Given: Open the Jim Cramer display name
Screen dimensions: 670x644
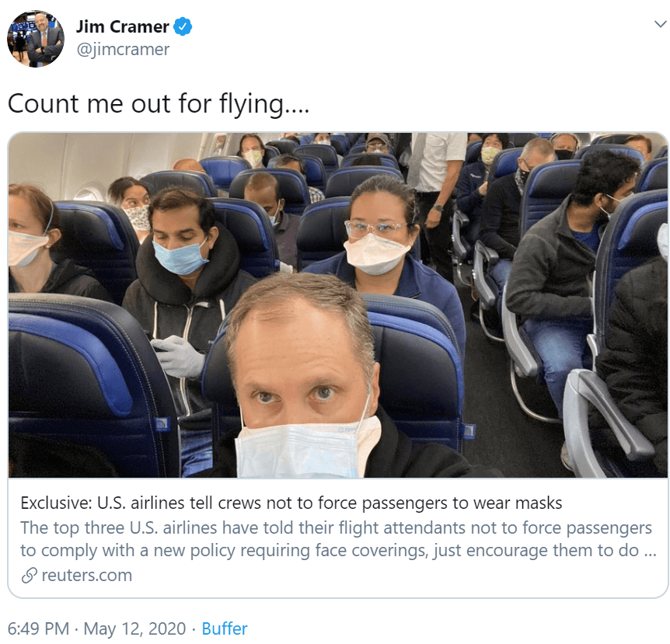Looking at the screenshot, I should coord(123,27).
